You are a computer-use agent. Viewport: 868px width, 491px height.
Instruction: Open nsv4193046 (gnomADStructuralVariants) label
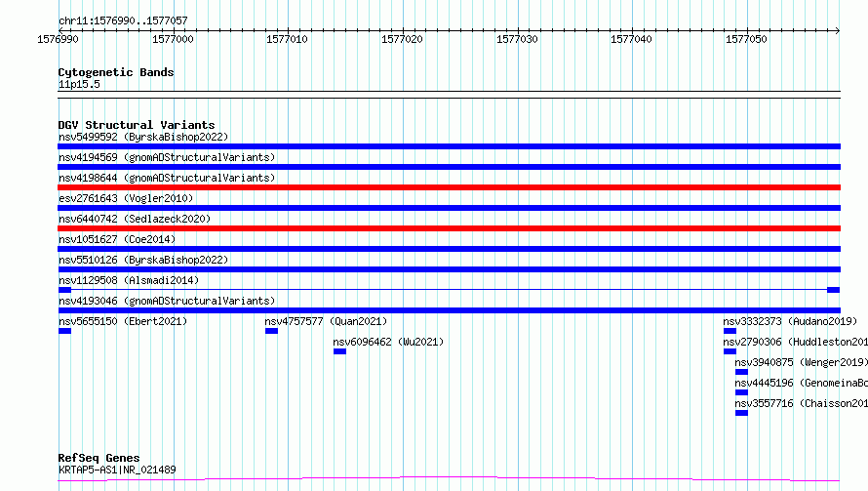(x=167, y=301)
